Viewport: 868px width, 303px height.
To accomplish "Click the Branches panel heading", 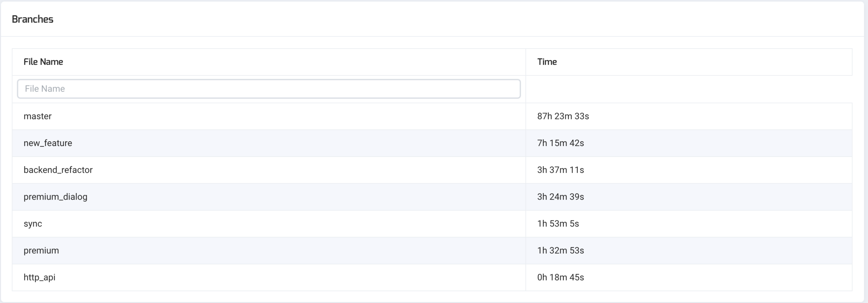I will [x=32, y=19].
